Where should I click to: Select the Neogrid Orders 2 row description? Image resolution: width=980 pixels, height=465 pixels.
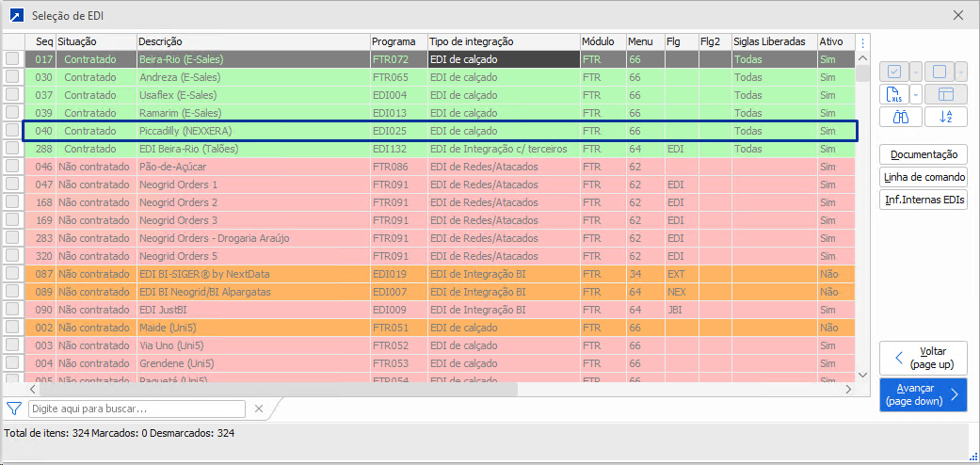(179, 202)
